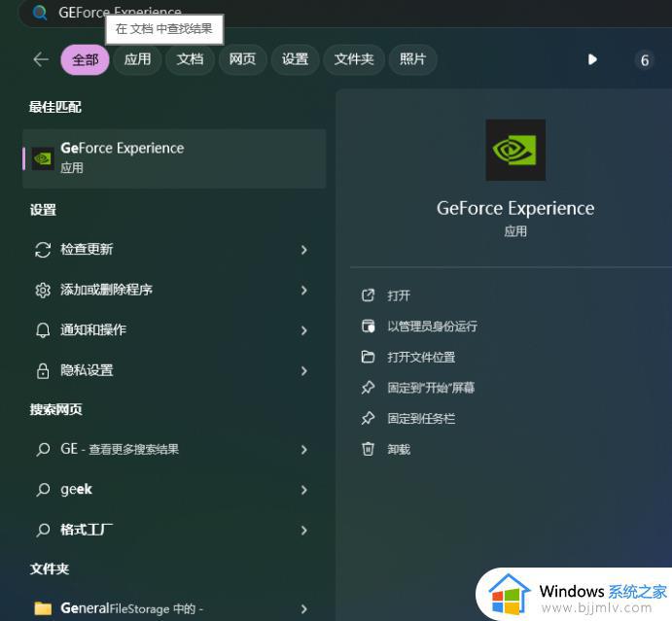
Task: Click the folder icon for 打开文件位置
Action: coord(369,357)
